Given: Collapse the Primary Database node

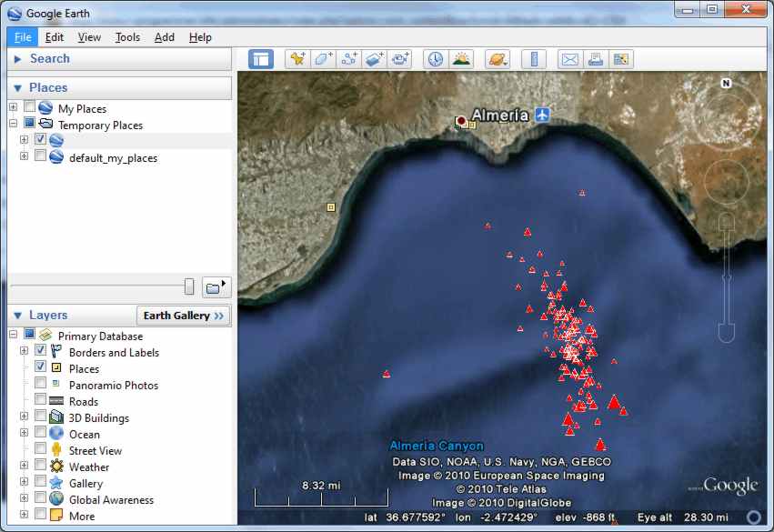Looking at the screenshot, I should [x=14, y=335].
